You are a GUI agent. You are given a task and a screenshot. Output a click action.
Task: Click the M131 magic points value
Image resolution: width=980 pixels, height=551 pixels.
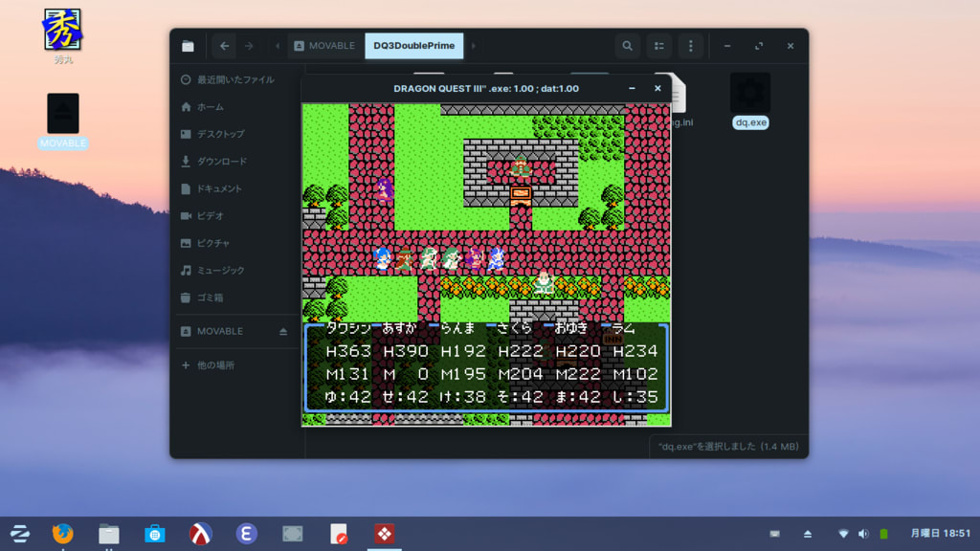click(x=348, y=374)
